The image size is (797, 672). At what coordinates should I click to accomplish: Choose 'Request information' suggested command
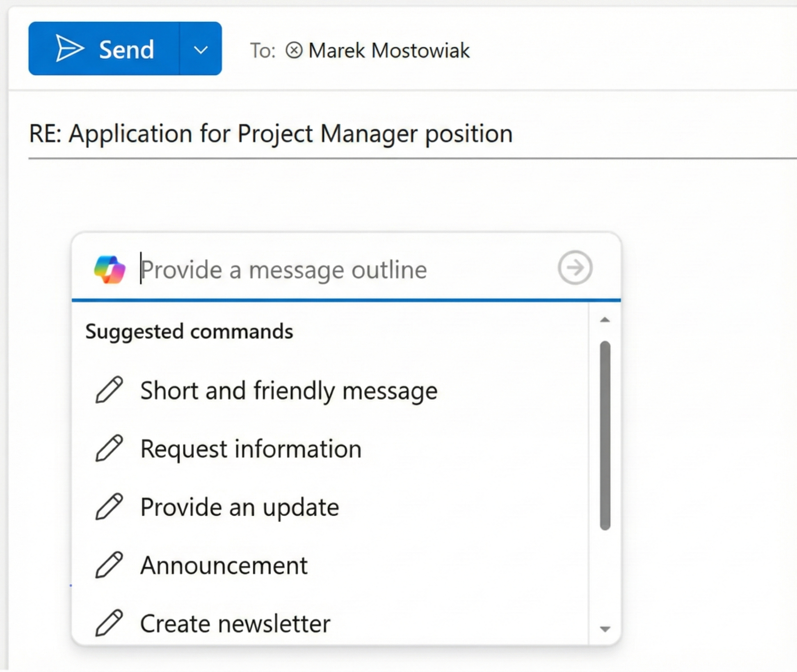tap(250, 449)
